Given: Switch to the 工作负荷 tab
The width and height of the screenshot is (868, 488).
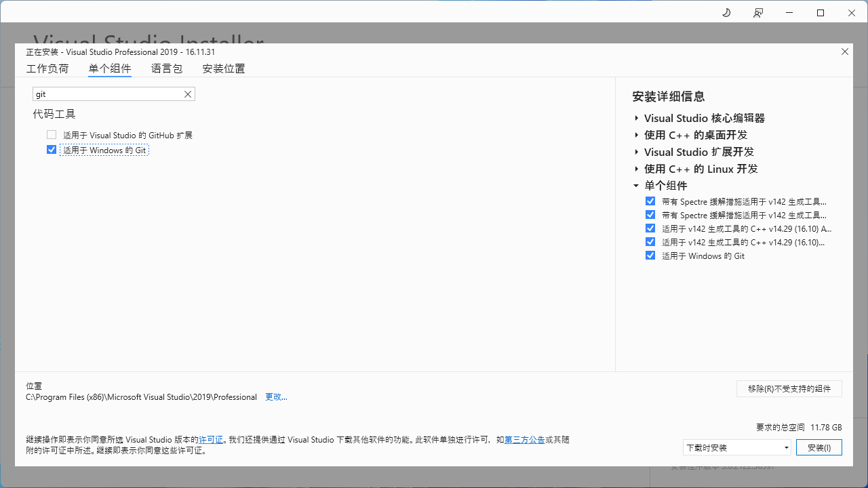Looking at the screenshot, I should click(47, 68).
